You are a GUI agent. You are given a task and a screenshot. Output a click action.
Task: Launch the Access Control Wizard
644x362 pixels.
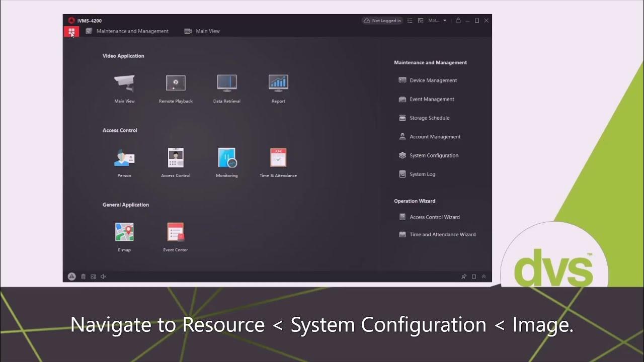tap(429, 217)
